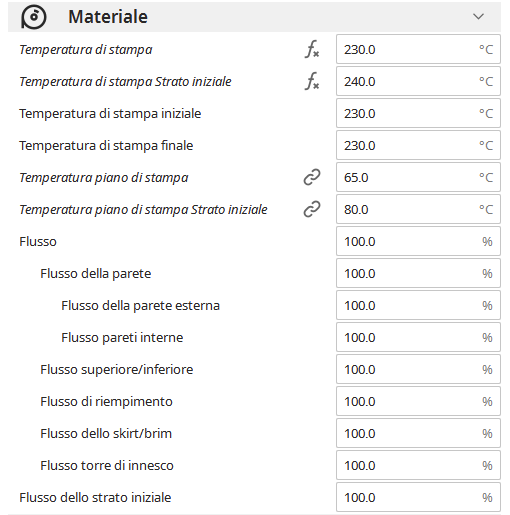Edit the 80.0 build plate initial layer field
Viewport: 510px width, 515px height.
click(x=418, y=209)
